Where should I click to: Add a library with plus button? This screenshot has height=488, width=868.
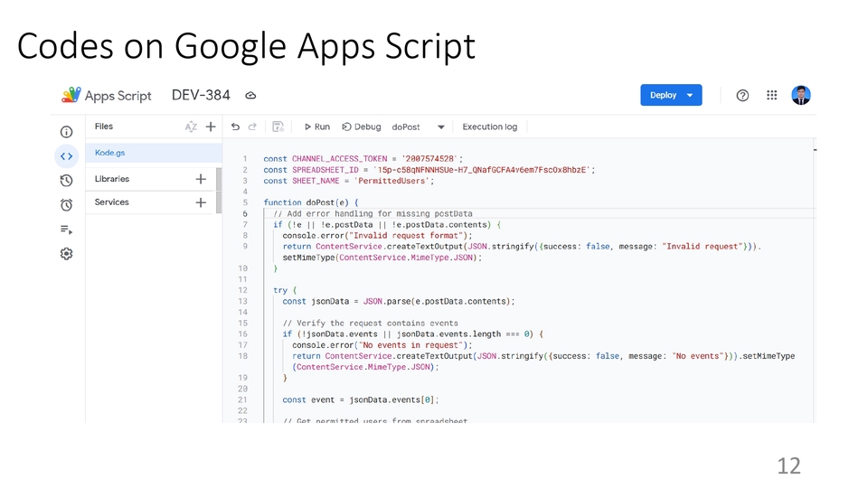pyautogui.click(x=201, y=179)
